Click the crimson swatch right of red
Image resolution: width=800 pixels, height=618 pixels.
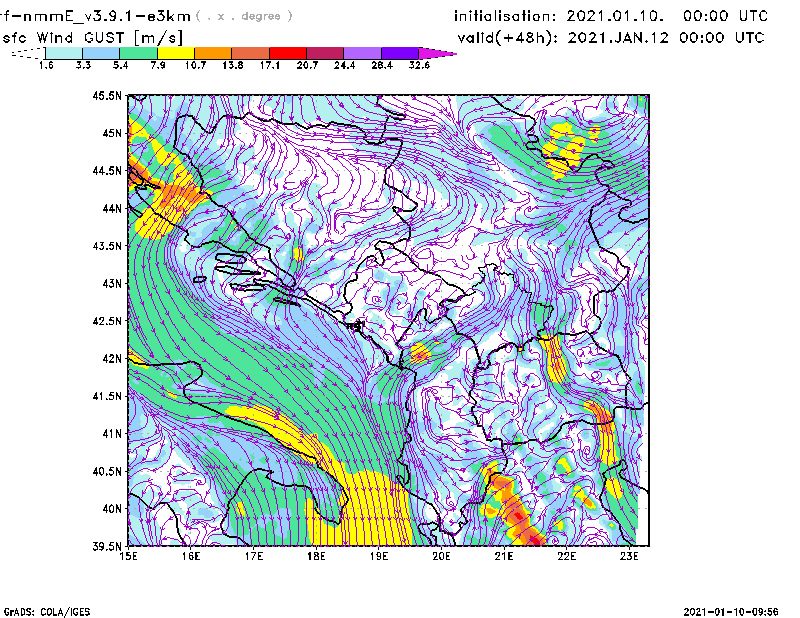coord(325,53)
